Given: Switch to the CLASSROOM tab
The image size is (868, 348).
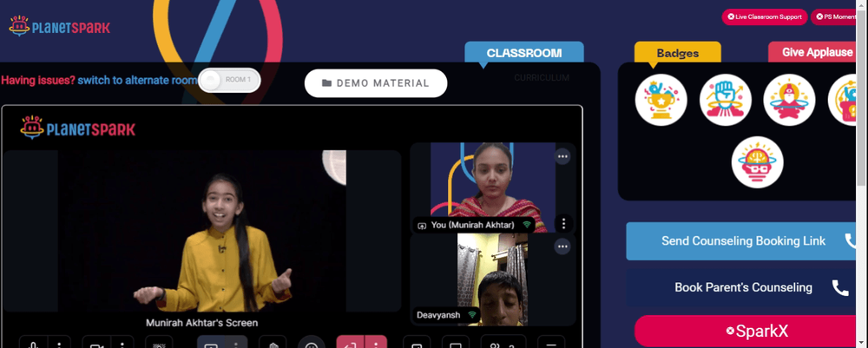Looking at the screenshot, I should point(523,53).
